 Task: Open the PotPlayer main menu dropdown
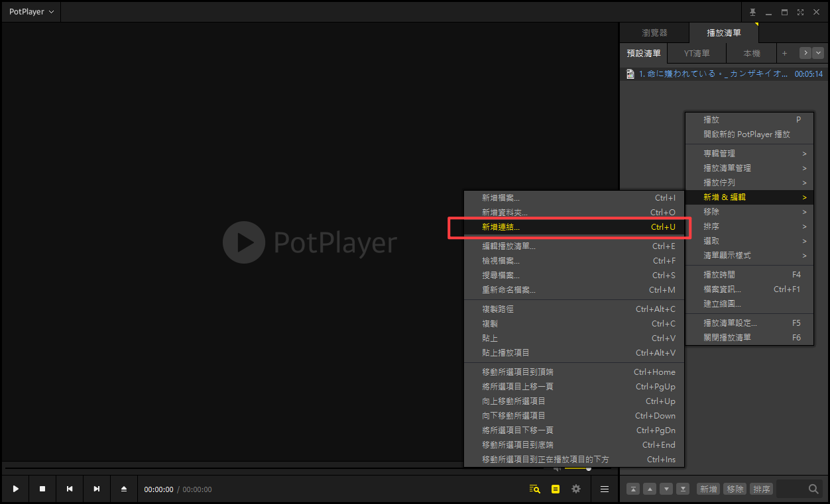31,12
